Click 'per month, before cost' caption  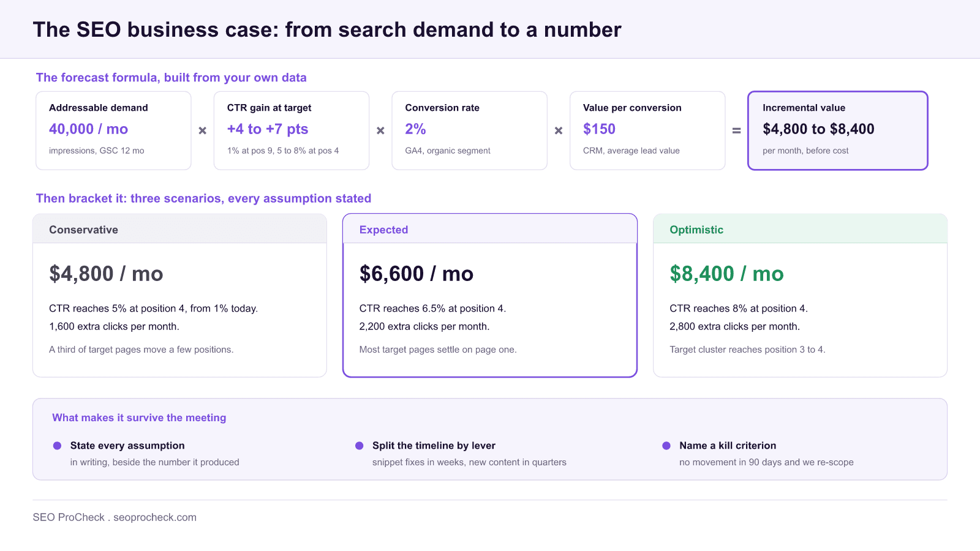click(805, 151)
